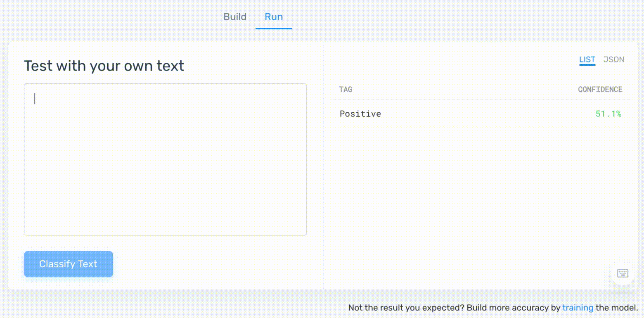Focus the test text input box
This screenshot has width=644, height=318.
165,159
